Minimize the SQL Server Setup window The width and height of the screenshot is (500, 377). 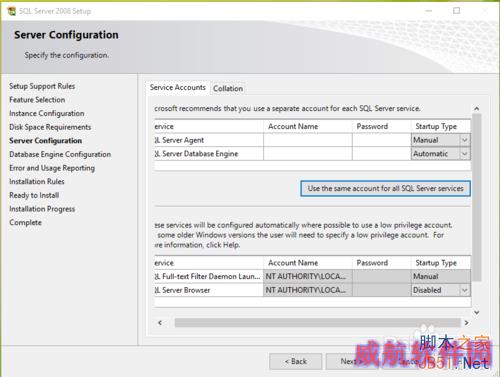(x=429, y=11)
